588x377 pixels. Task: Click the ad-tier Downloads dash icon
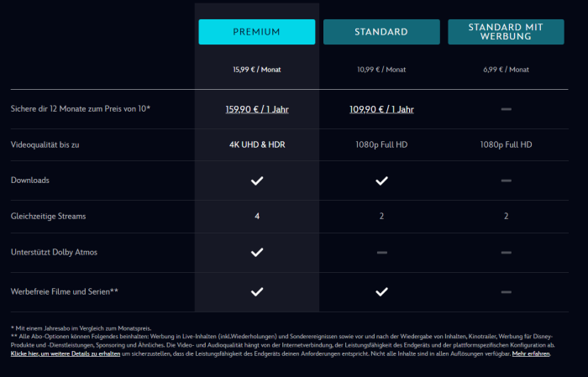[x=506, y=181]
